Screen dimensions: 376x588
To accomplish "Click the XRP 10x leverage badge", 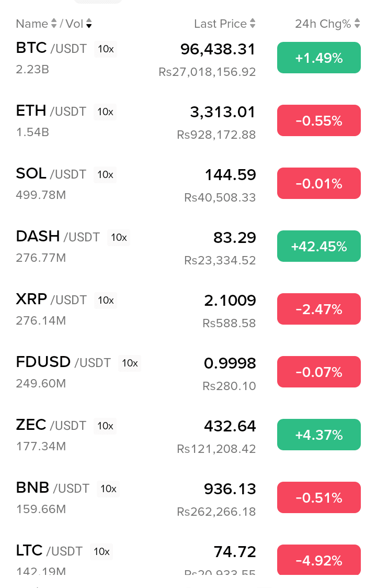I will [106, 300].
